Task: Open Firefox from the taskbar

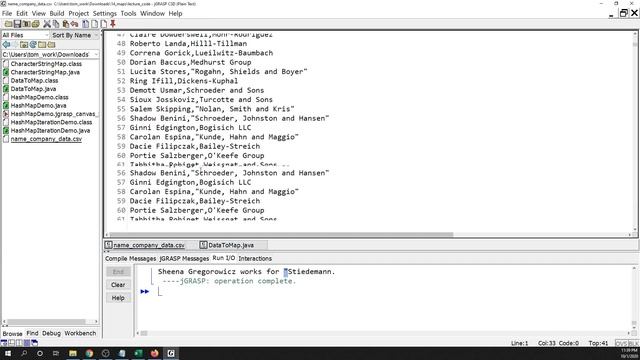Action: pyautogui.click(x=154, y=353)
